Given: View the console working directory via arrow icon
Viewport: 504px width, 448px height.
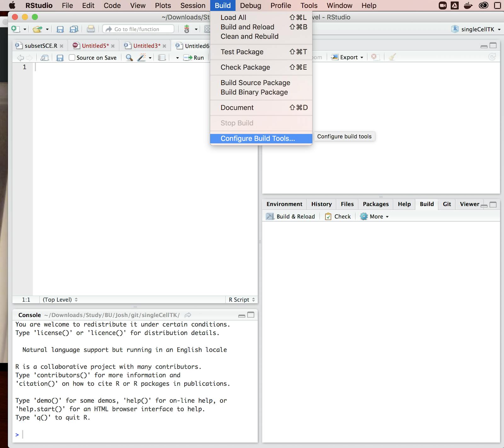Looking at the screenshot, I should point(188,315).
